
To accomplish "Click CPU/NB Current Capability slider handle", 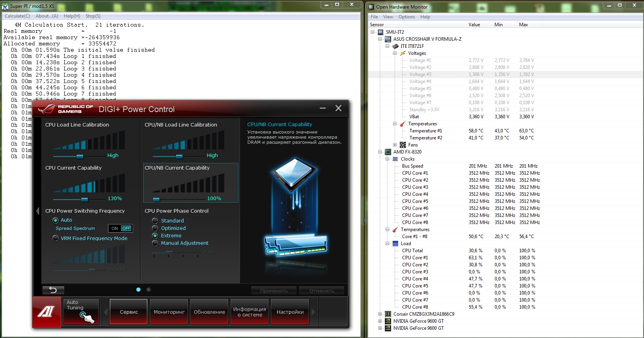I will 156,199.
